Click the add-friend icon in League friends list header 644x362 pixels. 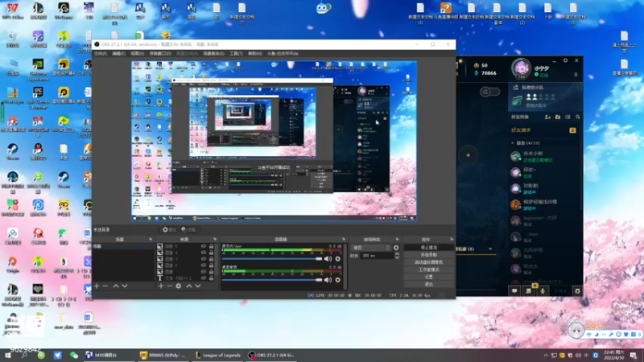[x=547, y=117]
